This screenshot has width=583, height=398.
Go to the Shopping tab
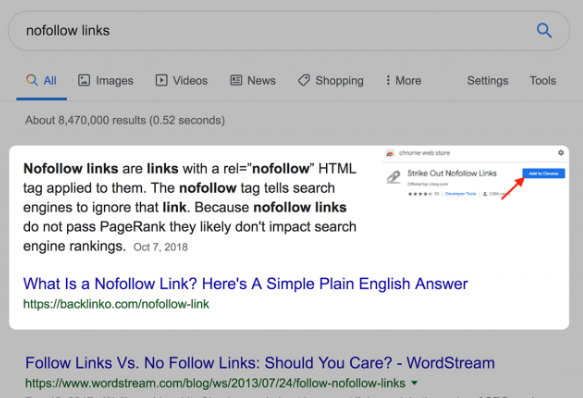pyautogui.click(x=331, y=80)
